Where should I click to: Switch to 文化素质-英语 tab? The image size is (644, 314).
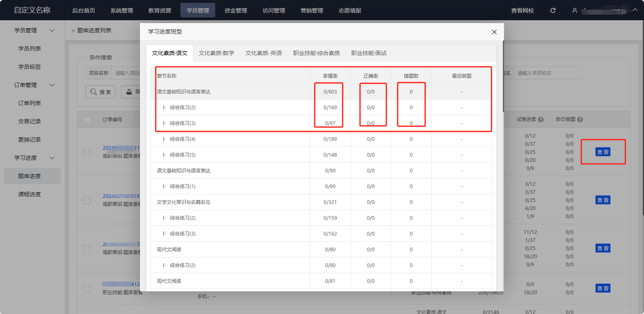264,53
